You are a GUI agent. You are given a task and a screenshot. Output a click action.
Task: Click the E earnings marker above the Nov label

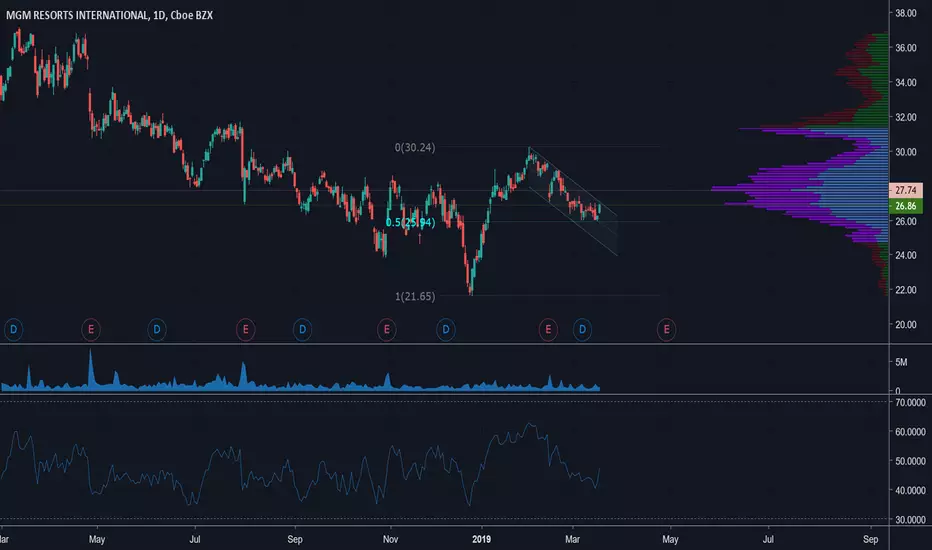click(387, 329)
